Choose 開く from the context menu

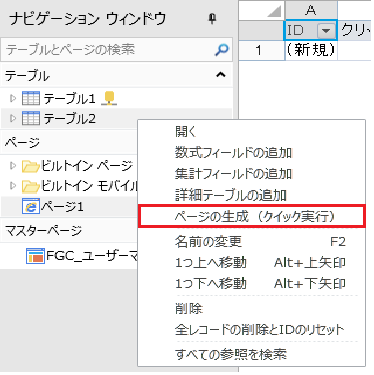pyautogui.click(x=252, y=132)
